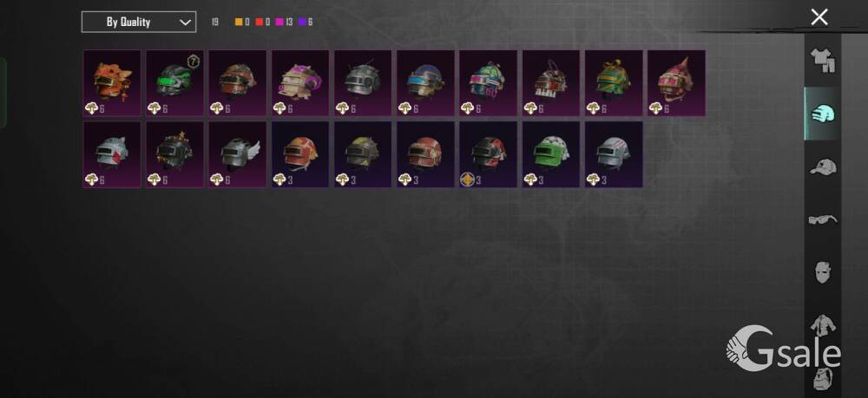The height and width of the screenshot is (398, 868).
Task: Open the backpack category at bottom
Action: 823,379
